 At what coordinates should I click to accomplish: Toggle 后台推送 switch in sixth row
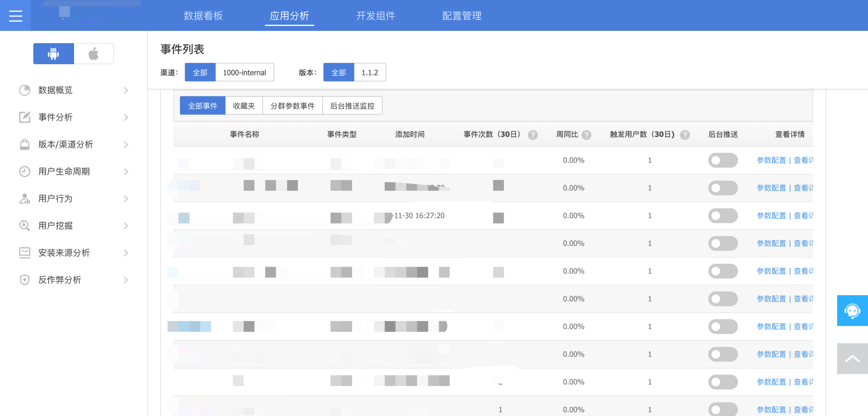(723, 299)
